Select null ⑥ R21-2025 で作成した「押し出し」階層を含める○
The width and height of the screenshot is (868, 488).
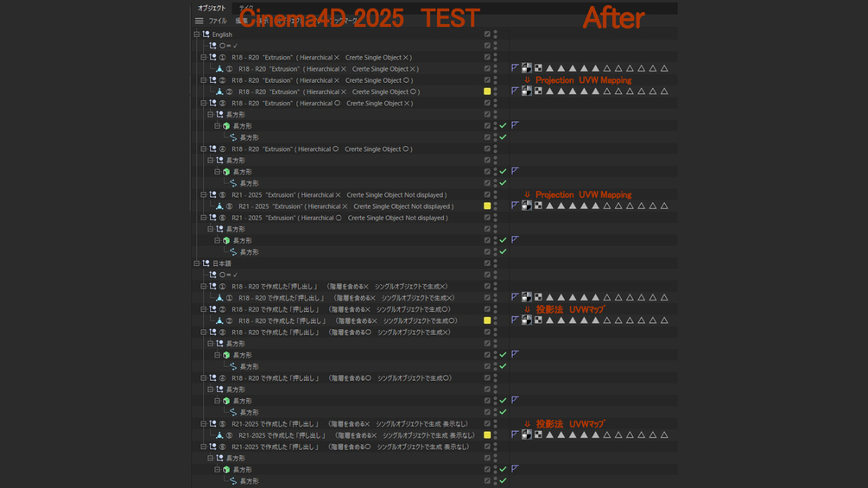tap(351, 447)
